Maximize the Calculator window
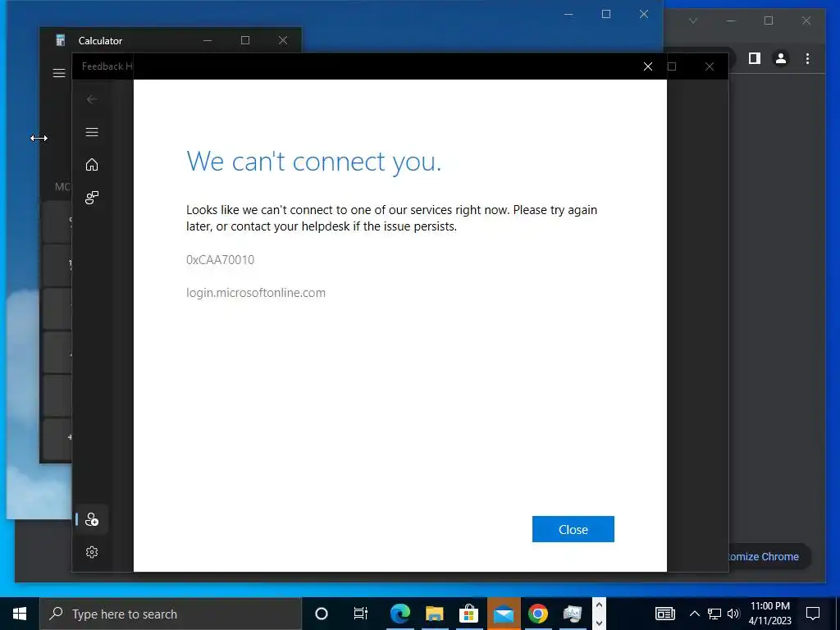This screenshot has height=630, width=840. tap(244, 40)
